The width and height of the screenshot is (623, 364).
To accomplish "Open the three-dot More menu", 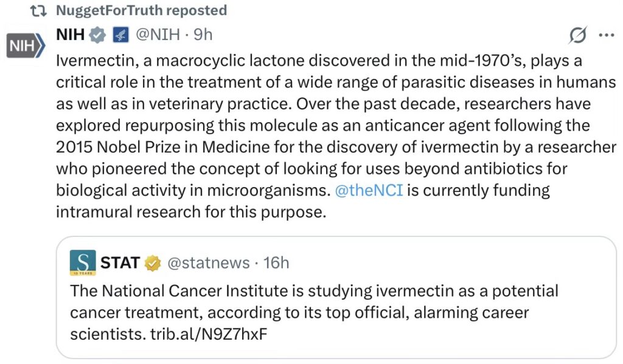I will click(x=607, y=35).
